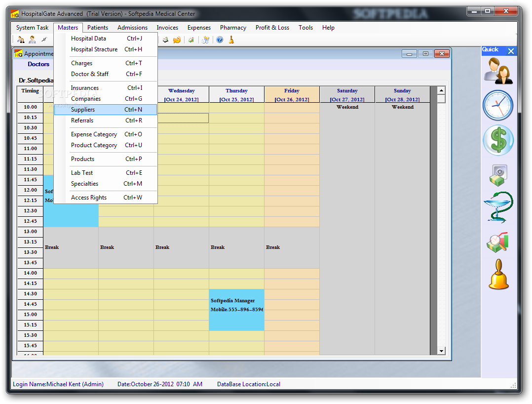The width and height of the screenshot is (532, 404).
Task: Open Product Category from the menu
Action: pyautogui.click(x=106, y=145)
